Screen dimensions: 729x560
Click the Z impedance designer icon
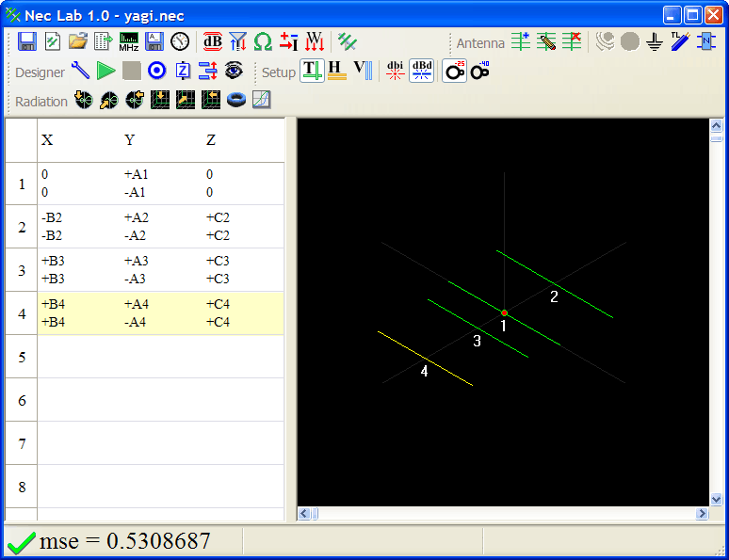pos(183,72)
